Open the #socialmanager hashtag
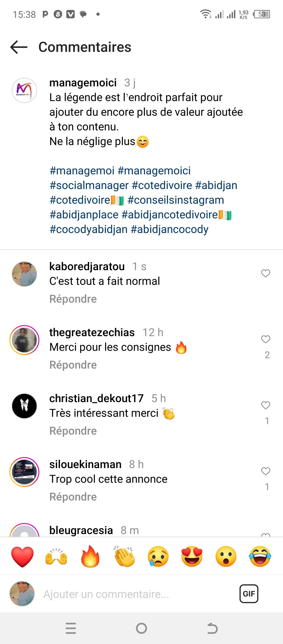Image resolution: width=283 pixels, height=644 pixels. [89, 185]
